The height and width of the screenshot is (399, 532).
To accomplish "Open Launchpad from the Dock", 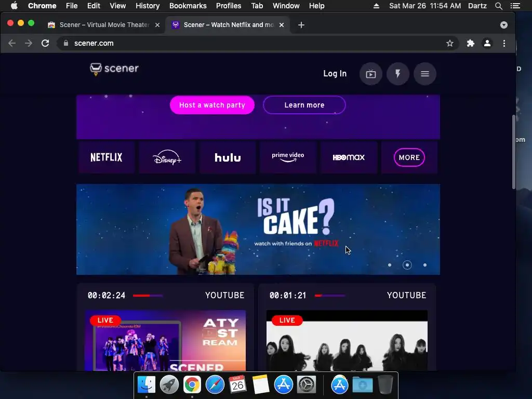I will pos(169,385).
